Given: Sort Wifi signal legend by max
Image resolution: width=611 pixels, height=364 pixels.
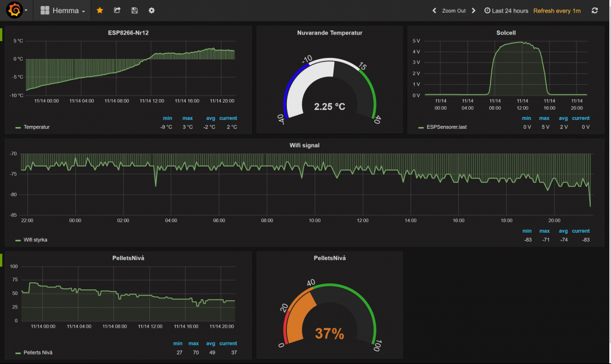Looking at the screenshot, I should (x=544, y=231).
